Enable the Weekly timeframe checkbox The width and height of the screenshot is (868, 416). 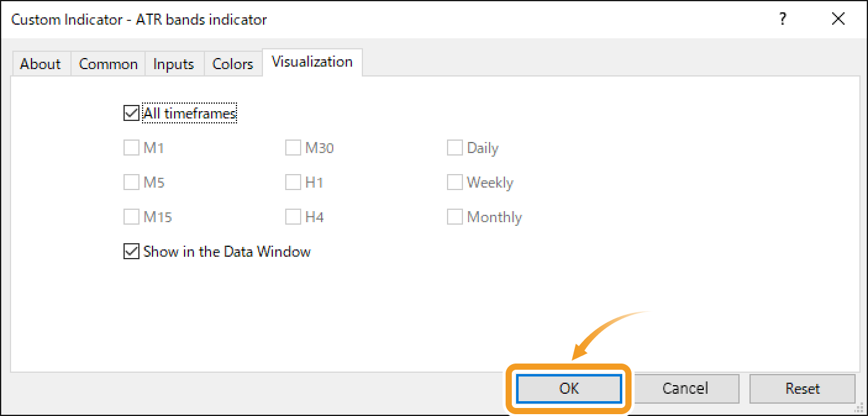[x=455, y=182]
